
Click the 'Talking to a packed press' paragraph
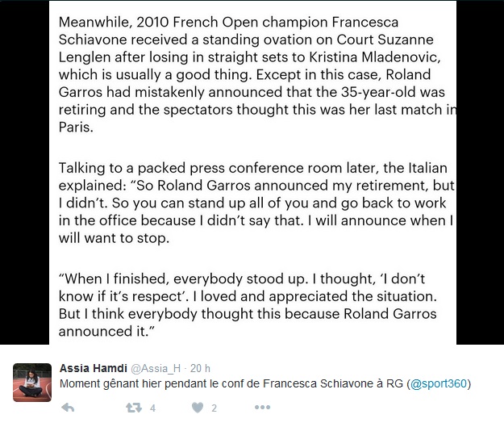(x=256, y=203)
